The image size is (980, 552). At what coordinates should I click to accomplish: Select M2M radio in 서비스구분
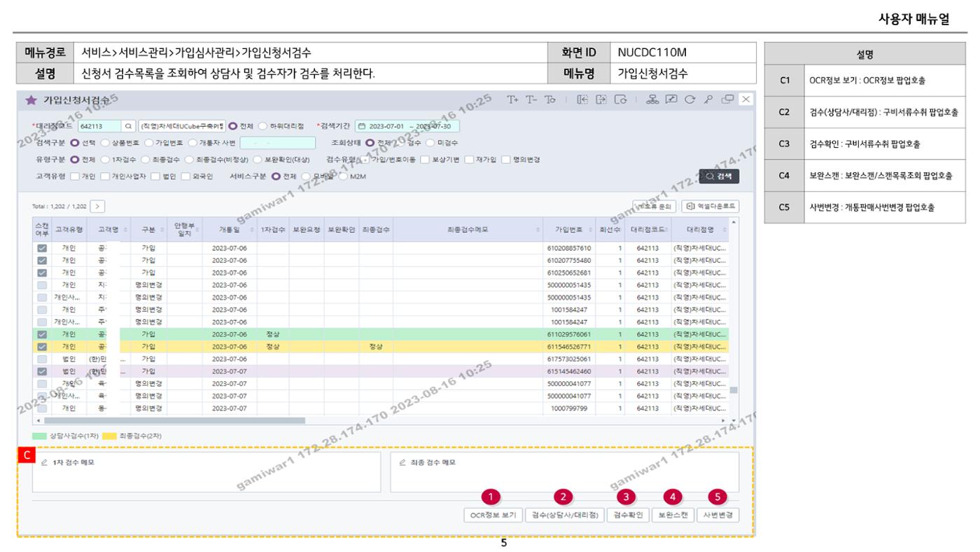click(343, 176)
